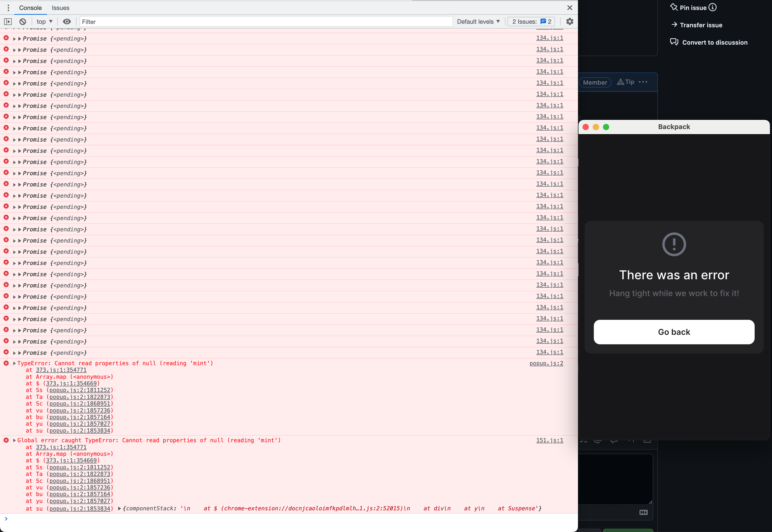The height and width of the screenshot is (532, 772).
Task: Show the console sidebar
Action: [8, 21]
